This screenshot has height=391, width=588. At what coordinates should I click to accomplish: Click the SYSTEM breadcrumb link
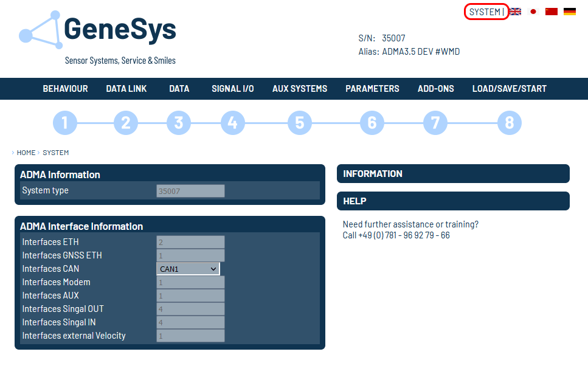tap(55, 153)
